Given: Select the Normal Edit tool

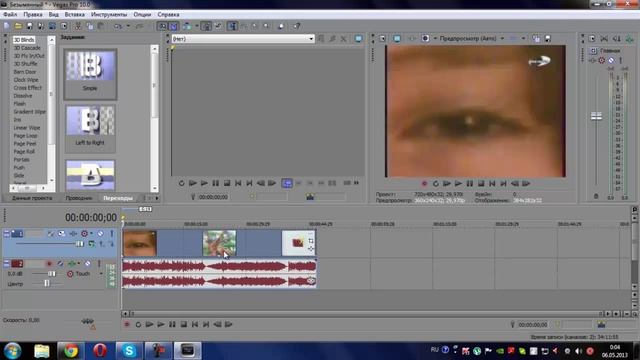Looking at the screenshot, I should pos(232,26).
